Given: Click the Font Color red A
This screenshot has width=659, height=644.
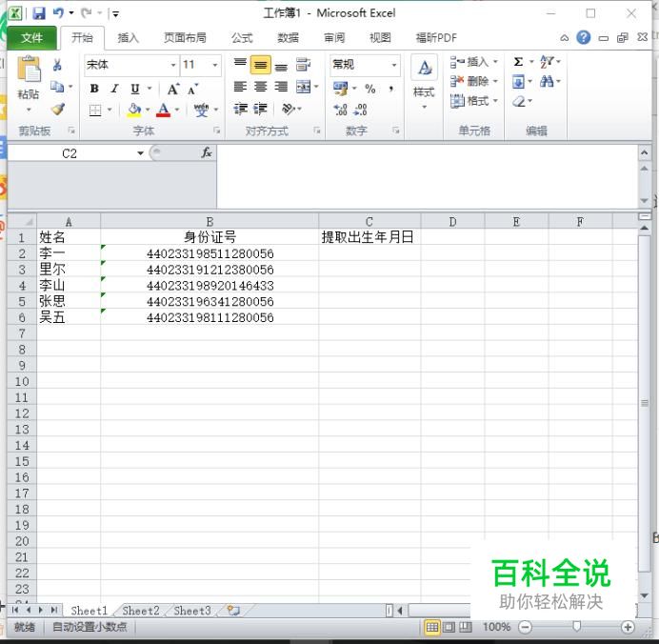Looking at the screenshot, I should click(x=164, y=110).
